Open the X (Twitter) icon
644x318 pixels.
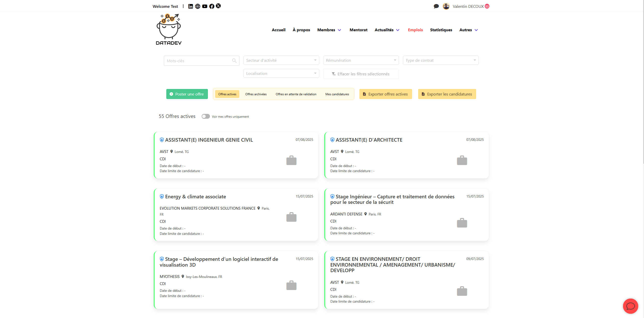pyautogui.click(x=218, y=6)
